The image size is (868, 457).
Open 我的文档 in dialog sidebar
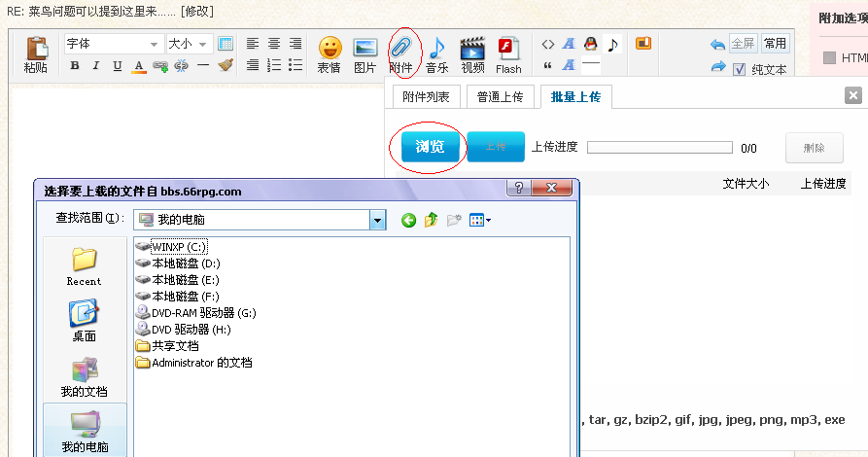point(85,377)
